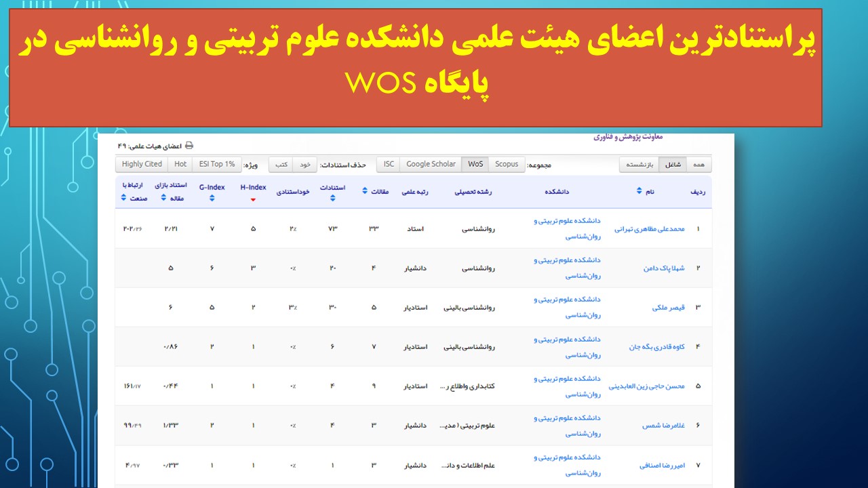Click citations-per-article value ۱/۳۳
Screen dimensions: 868x488
[x=171, y=426]
